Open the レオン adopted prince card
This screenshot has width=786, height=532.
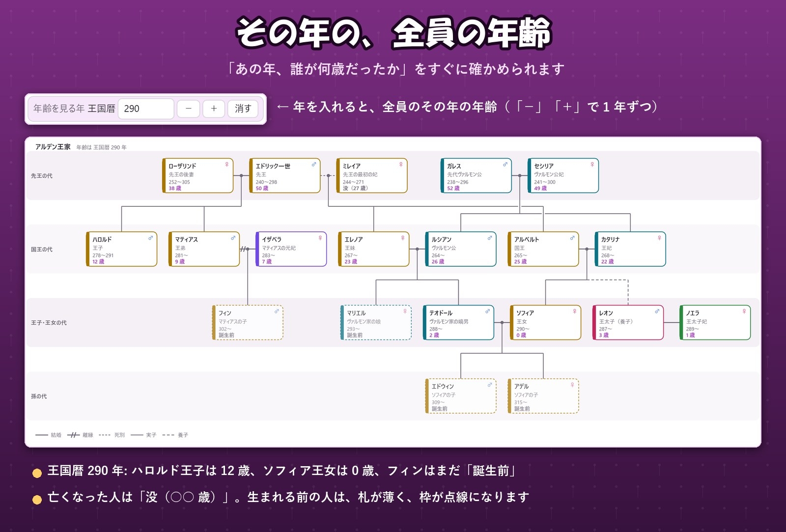tap(628, 323)
